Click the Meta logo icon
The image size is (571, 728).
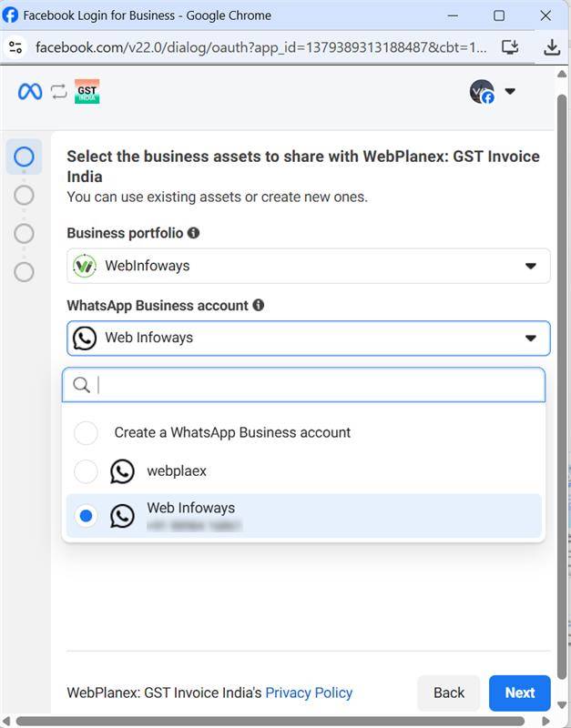(30, 91)
